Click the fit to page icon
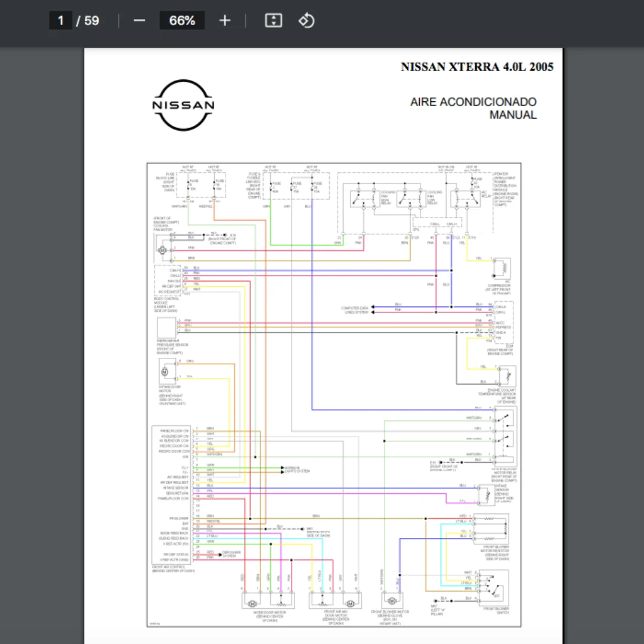Screen dimensions: 644x644 click(x=274, y=20)
